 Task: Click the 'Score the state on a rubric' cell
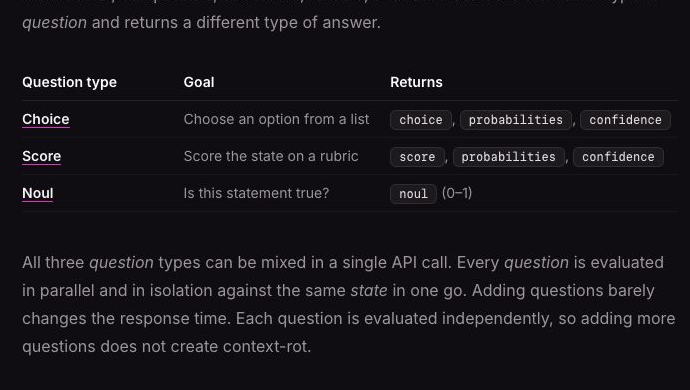tap(271, 156)
